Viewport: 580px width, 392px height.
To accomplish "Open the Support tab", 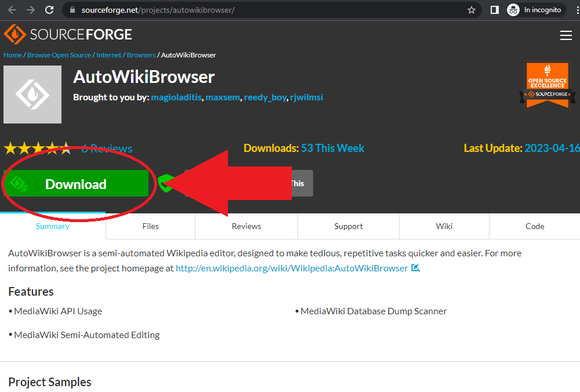I will pyautogui.click(x=349, y=226).
